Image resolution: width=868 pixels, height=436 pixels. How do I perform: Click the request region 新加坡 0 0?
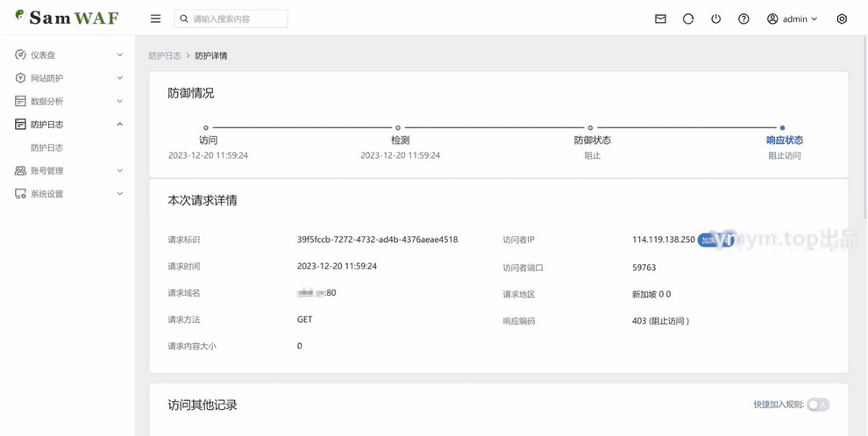[651, 294]
